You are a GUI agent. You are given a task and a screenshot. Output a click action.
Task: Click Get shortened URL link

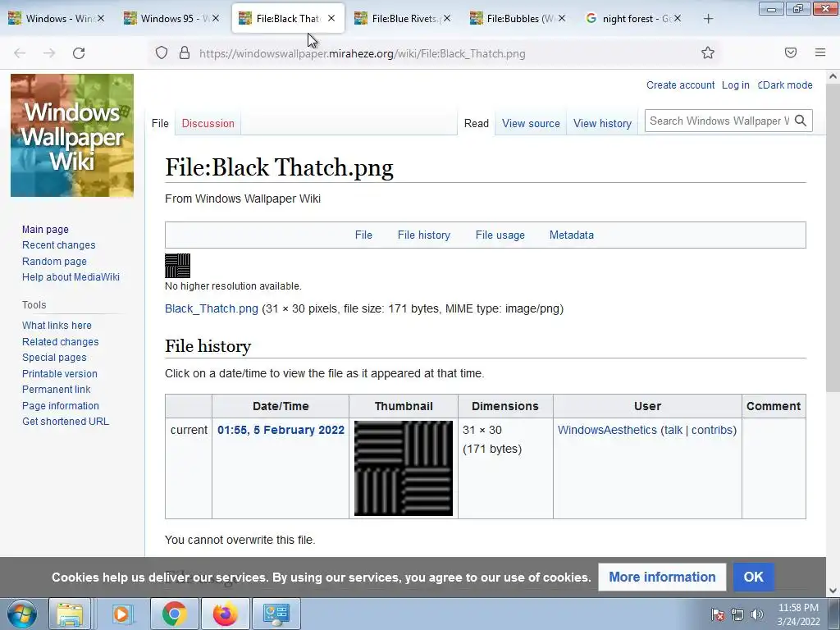[66, 421]
